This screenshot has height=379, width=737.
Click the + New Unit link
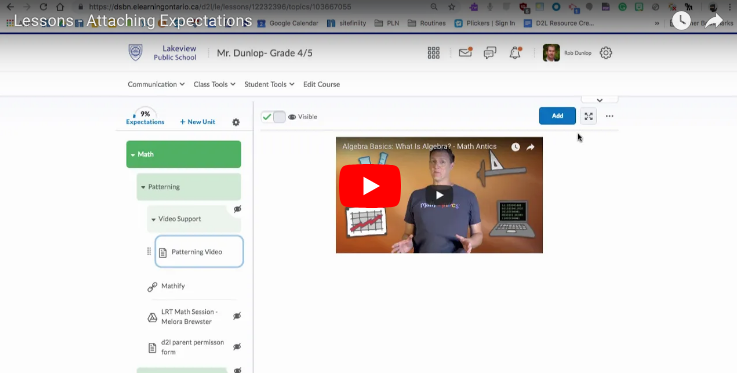197,122
